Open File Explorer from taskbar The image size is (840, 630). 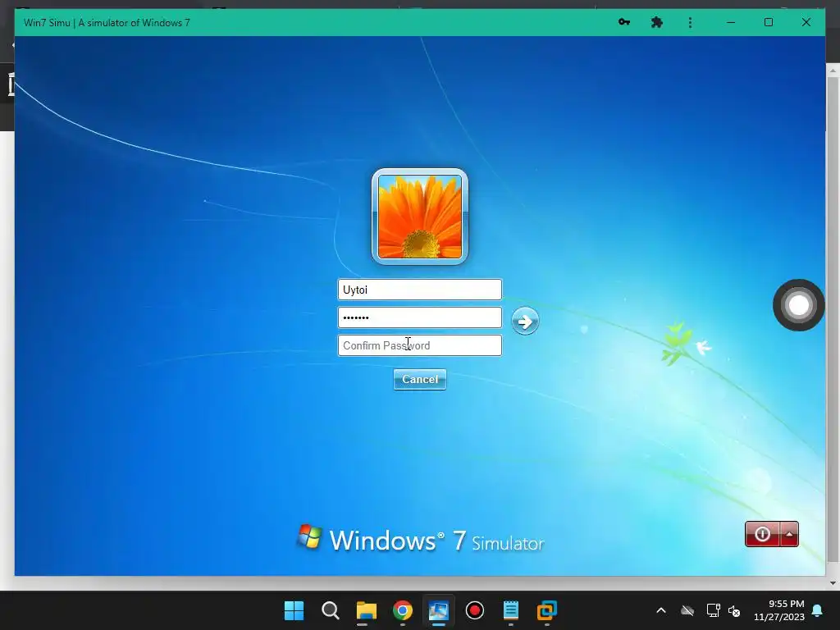[x=367, y=610]
